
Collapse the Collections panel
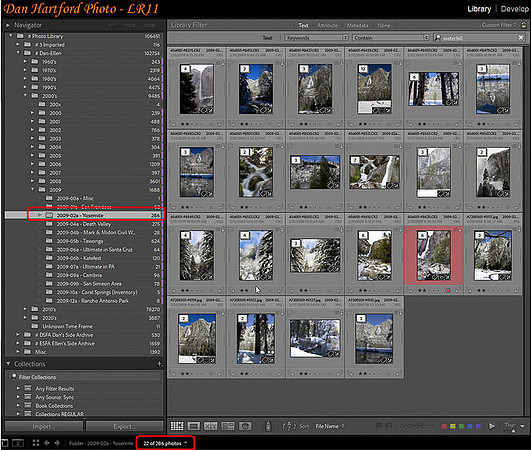click(8, 364)
